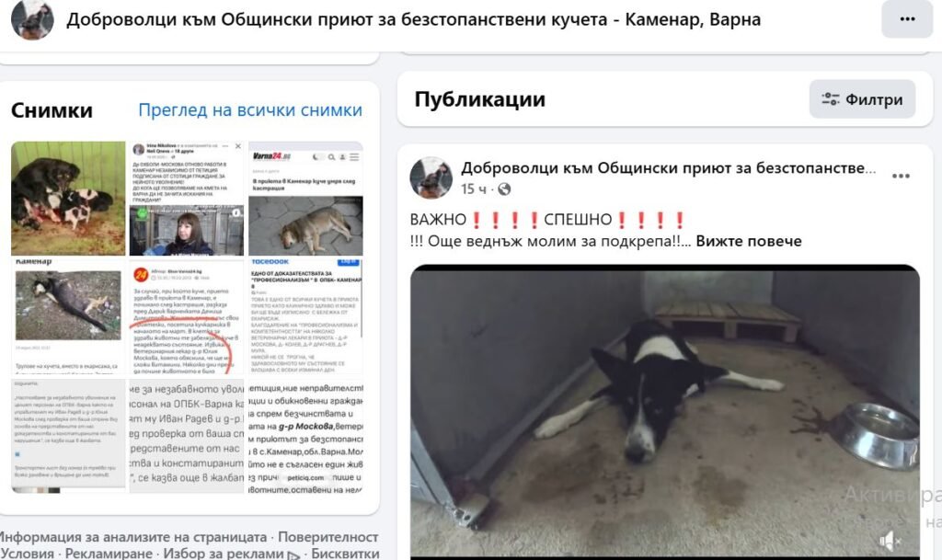Click the Бисквитки footer link

pyautogui.click(x=345, y=553)
